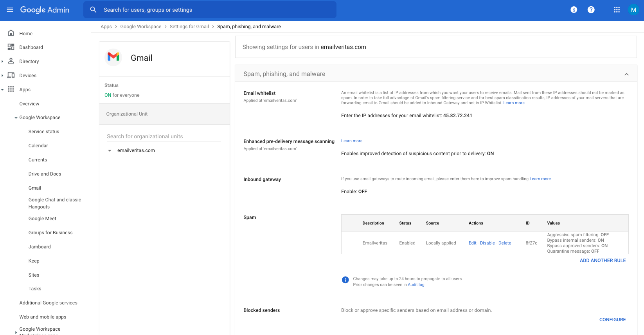Open Groups for Business in sidebar
Screen dimensions: 644x335
pyautogui.click(x=50, y=233)
